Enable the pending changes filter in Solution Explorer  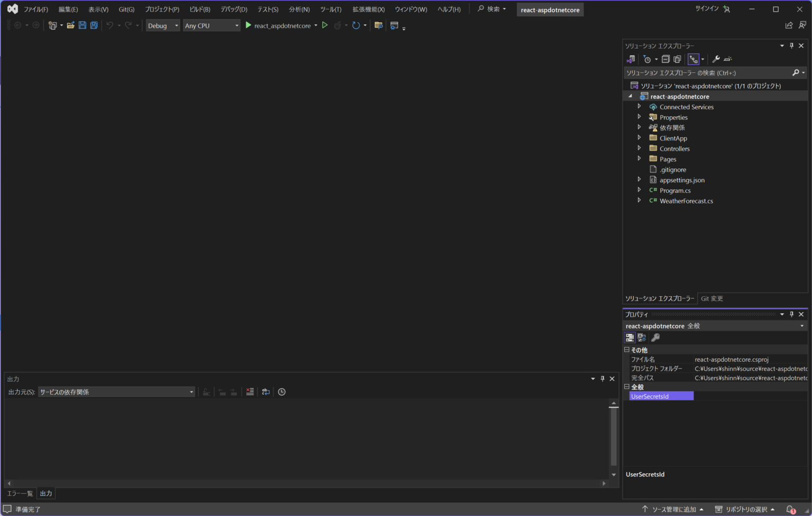[x=648, y=59]
